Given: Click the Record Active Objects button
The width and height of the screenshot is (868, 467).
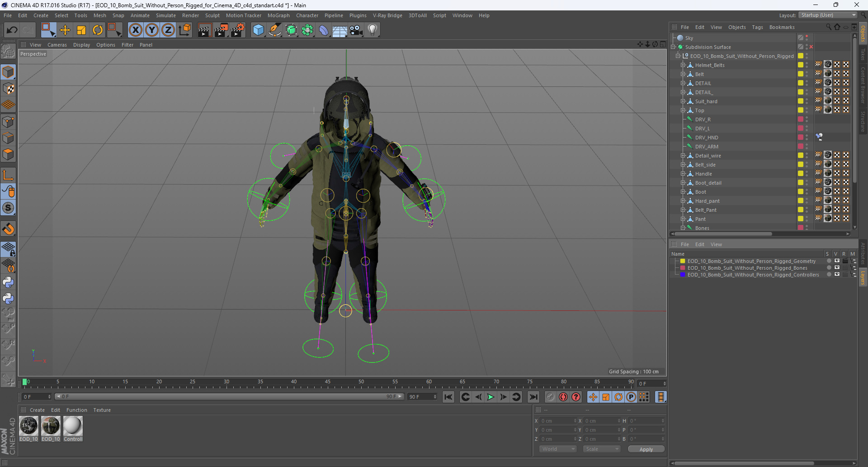Looking at the screenshot, I should [x=550, y=397].
